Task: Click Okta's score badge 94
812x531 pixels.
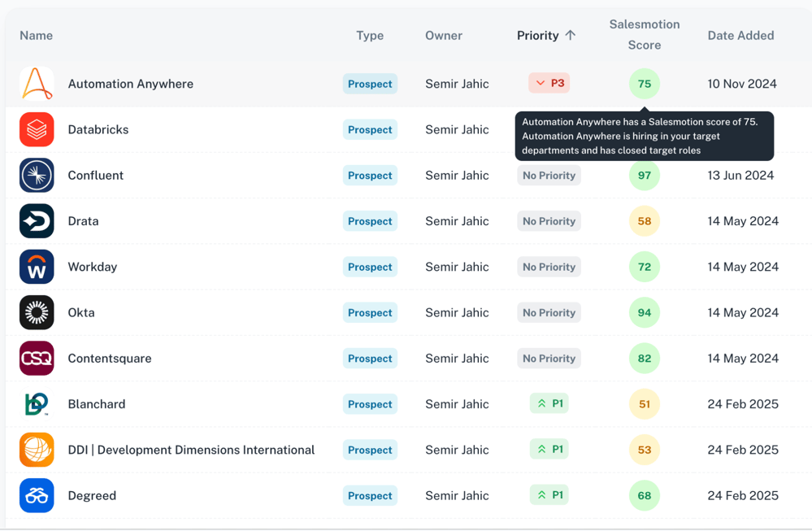Action: click(x=645, y=312)
